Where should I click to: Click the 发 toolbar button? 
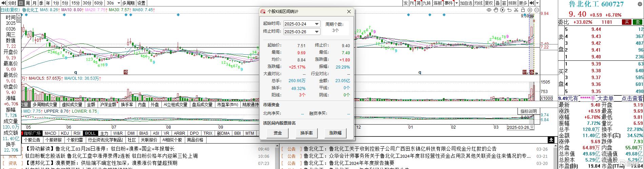406,3
